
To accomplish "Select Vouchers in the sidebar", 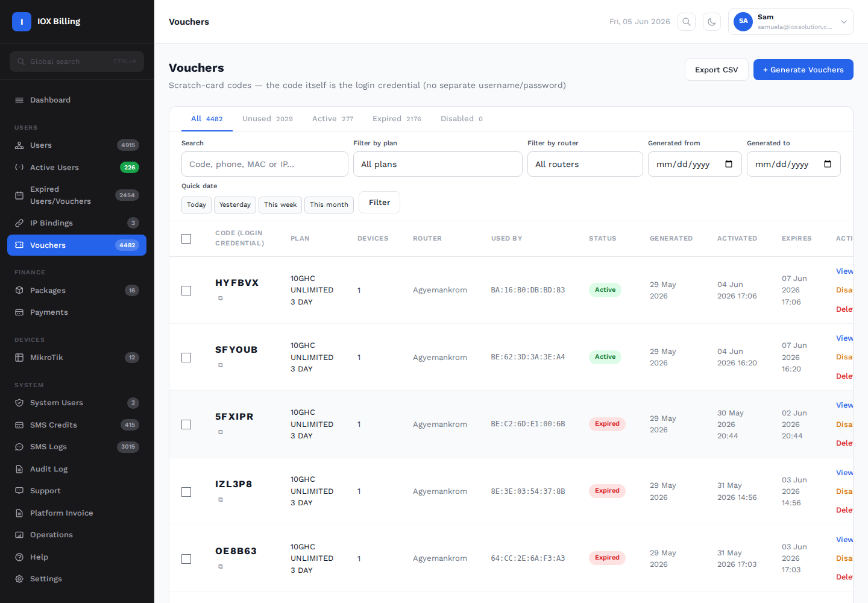I will [x=77, y=245].
